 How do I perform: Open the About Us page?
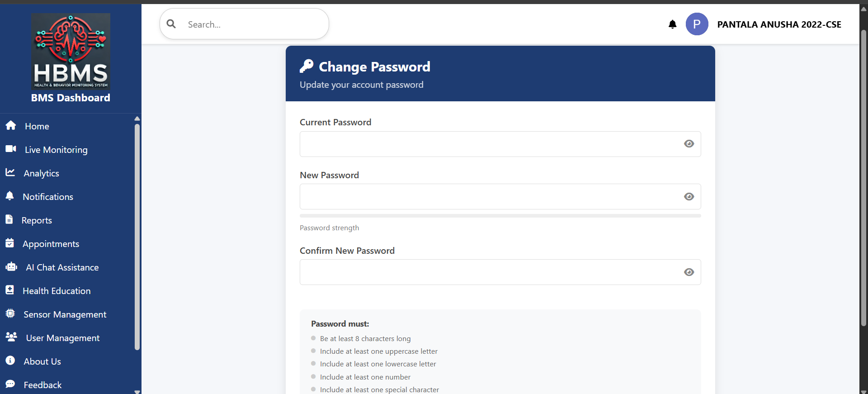pyautogui.click(x=42, y=361)
